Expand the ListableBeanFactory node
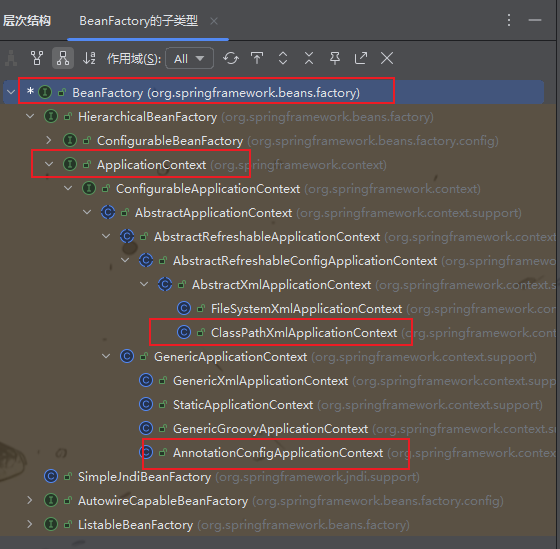This screenshot has height=549, width=560. coord(30,524)
